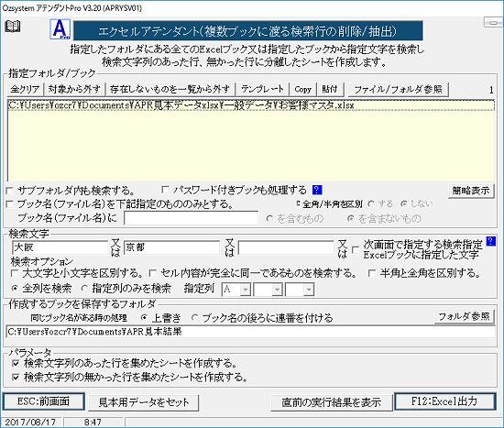Click the Copy button

303,90
